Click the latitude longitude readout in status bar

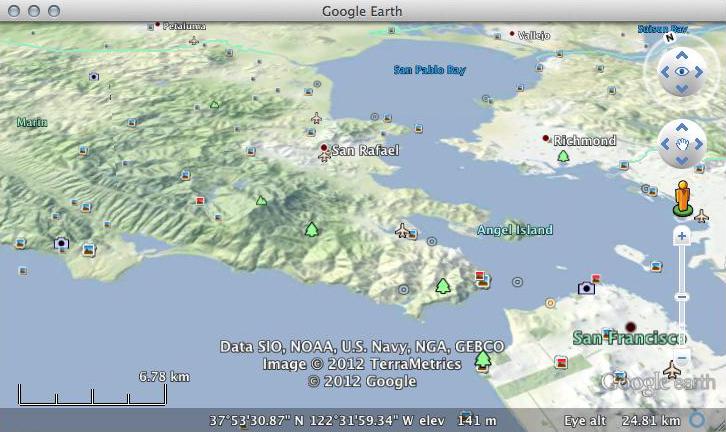coord(311,420)
